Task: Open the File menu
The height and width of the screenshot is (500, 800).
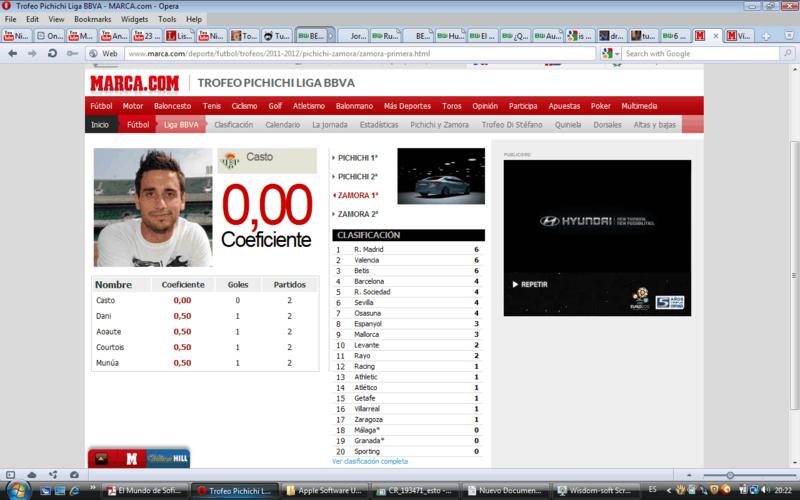Action: tap(10, 19)
